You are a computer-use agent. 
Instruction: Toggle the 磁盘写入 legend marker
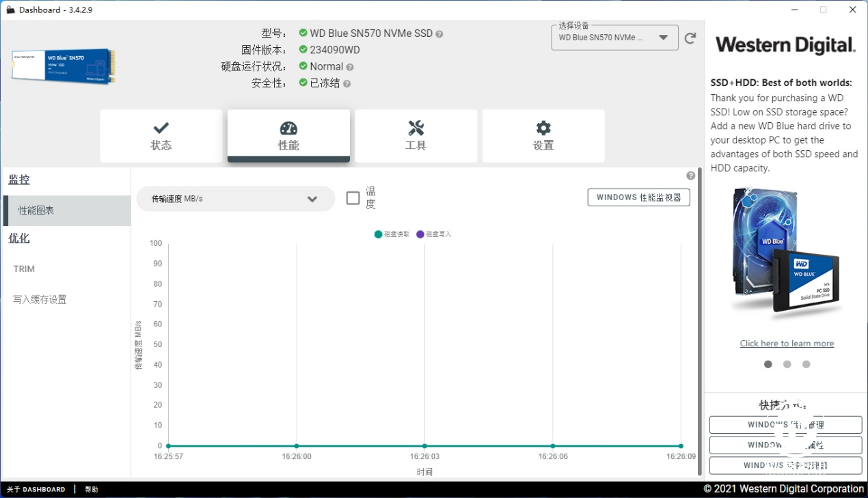[x=420, y=234]
